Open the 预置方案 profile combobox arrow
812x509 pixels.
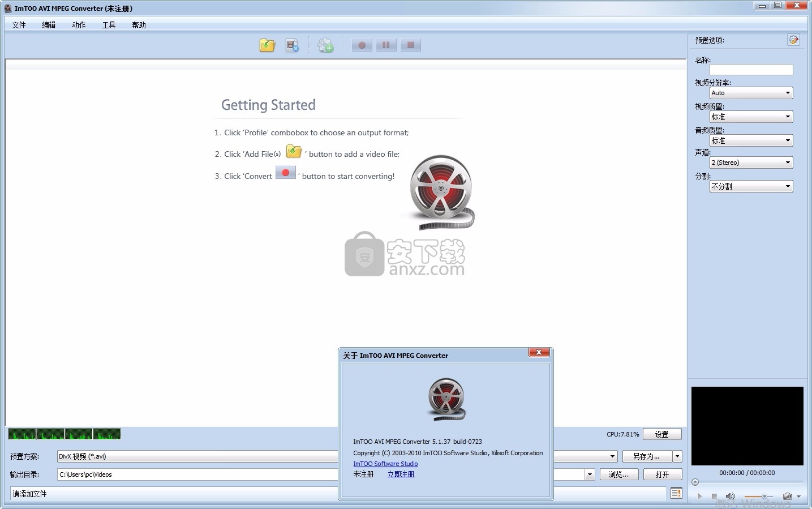pos(612,456)
